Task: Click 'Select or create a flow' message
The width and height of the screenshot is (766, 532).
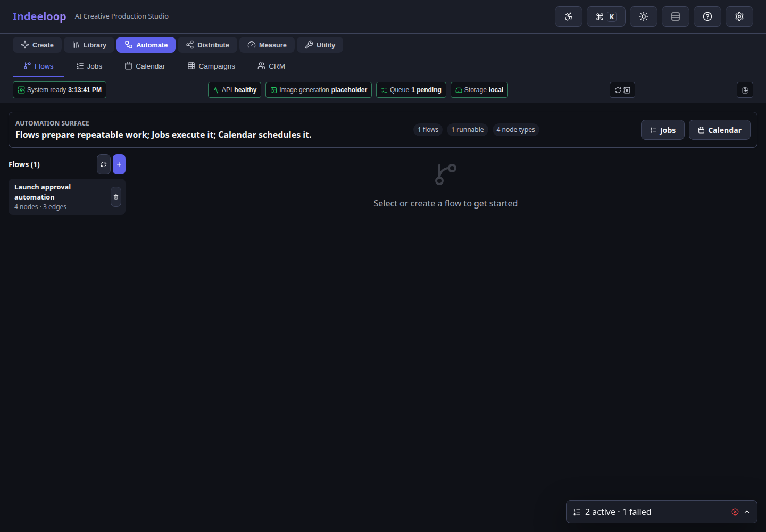Action: point(446,203)
